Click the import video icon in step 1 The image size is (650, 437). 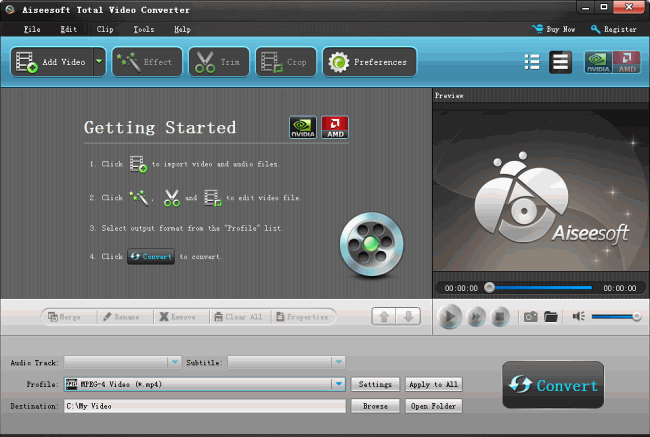pos(138,164)
